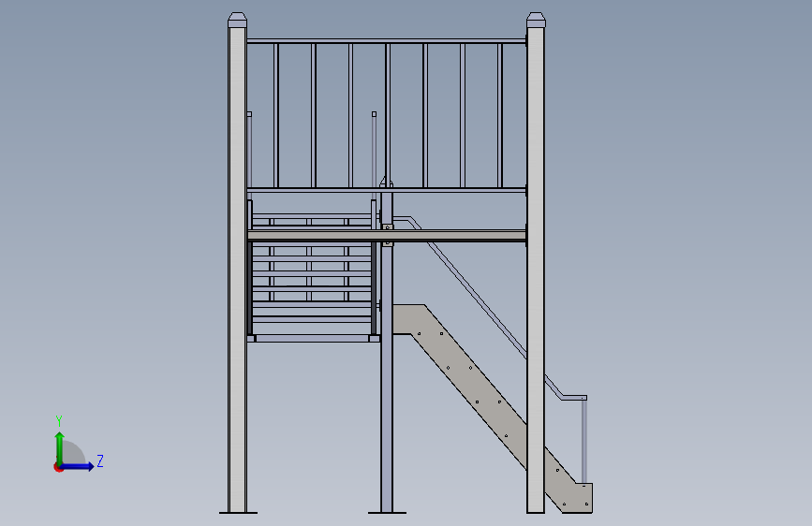Screen dimensions: 812x526
Task: Select the pyramid cap on the left post
Action: pos(237,20)
